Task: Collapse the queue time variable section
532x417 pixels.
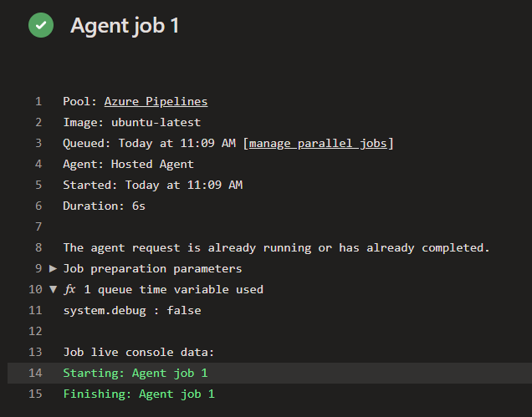Action: [x=53, y=289]
